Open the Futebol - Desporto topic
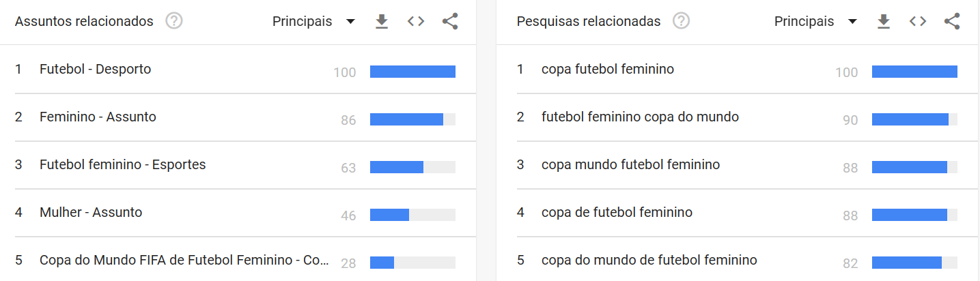Image resolution: width=980 pixels, height=281 pixels. (95, 70)
